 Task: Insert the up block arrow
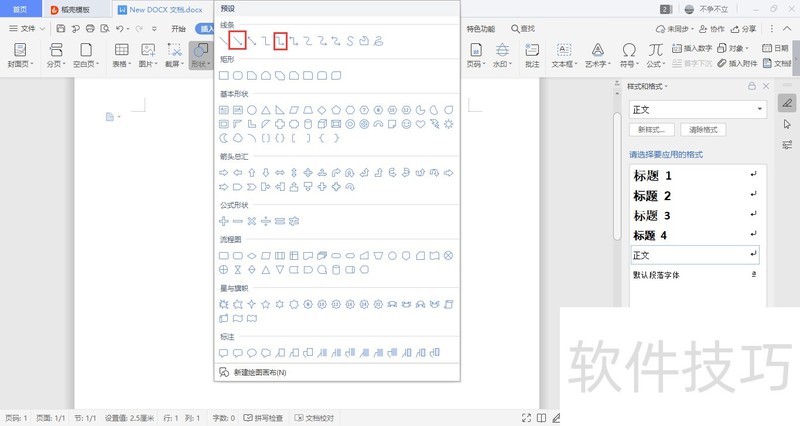click(x=252, y=173)
